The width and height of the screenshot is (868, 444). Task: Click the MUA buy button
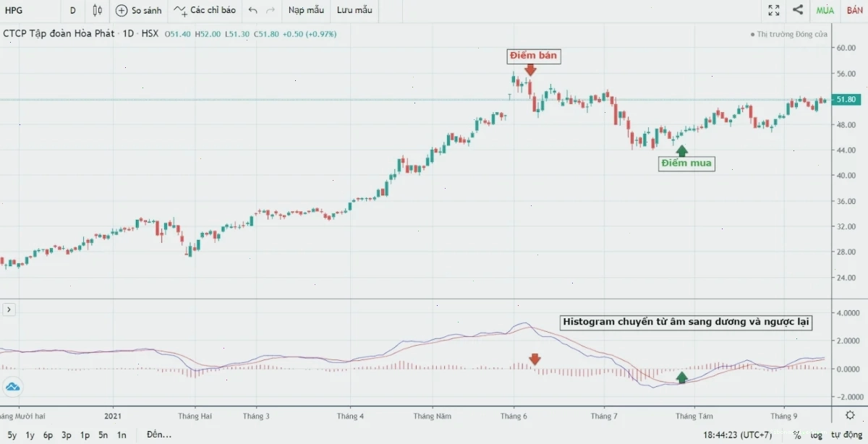[x=825, y=10]
